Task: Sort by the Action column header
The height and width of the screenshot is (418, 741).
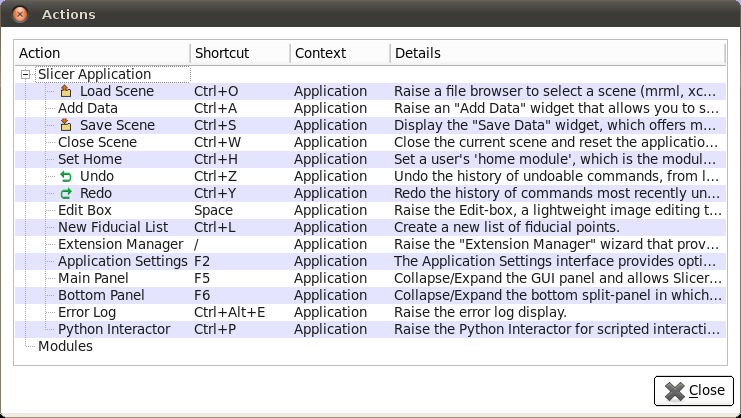Action: (x=101, y=53)
